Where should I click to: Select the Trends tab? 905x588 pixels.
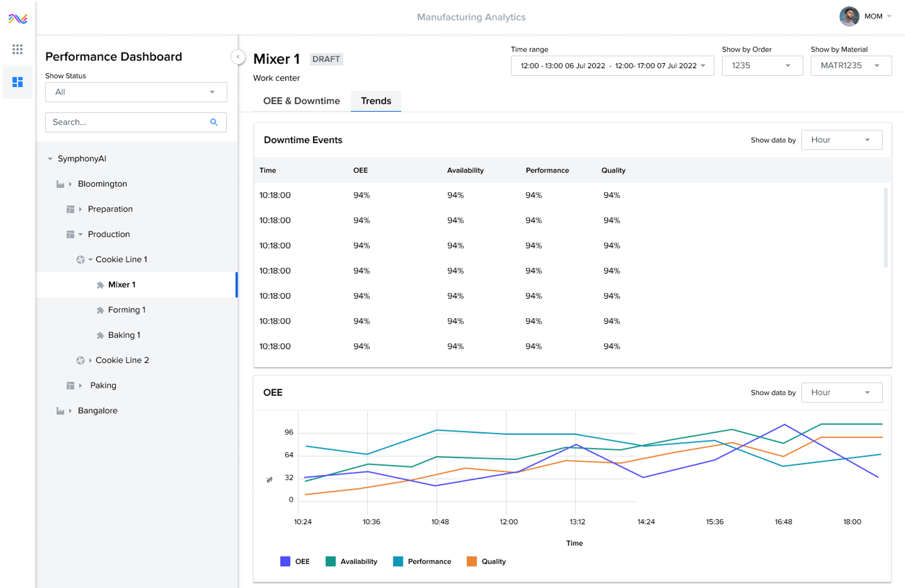point(376,101)
